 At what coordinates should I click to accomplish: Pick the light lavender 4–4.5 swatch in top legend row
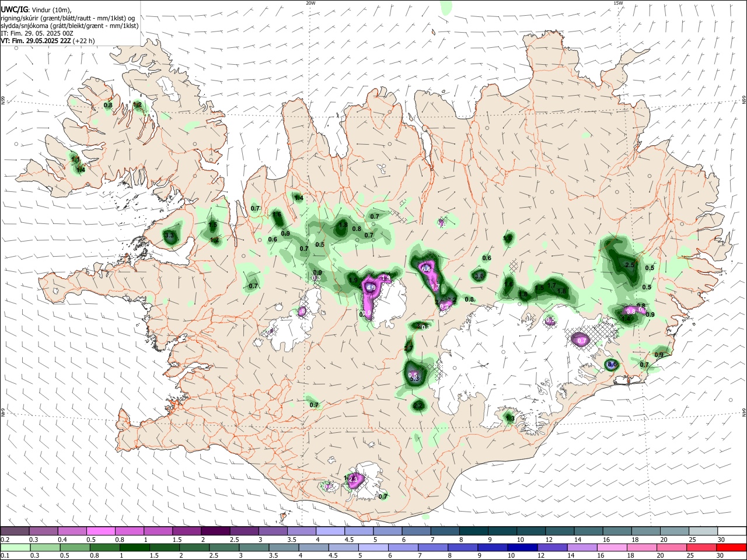[329, 531]
